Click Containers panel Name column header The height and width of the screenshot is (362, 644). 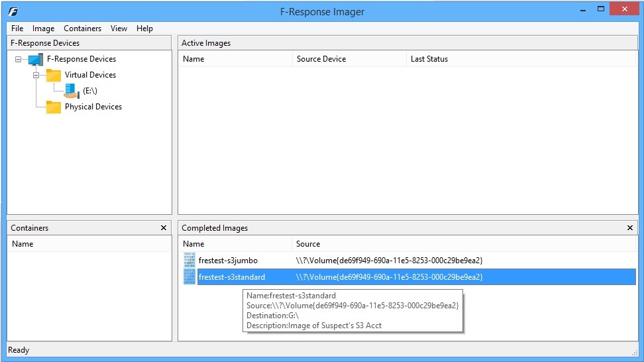coord(89,244)
